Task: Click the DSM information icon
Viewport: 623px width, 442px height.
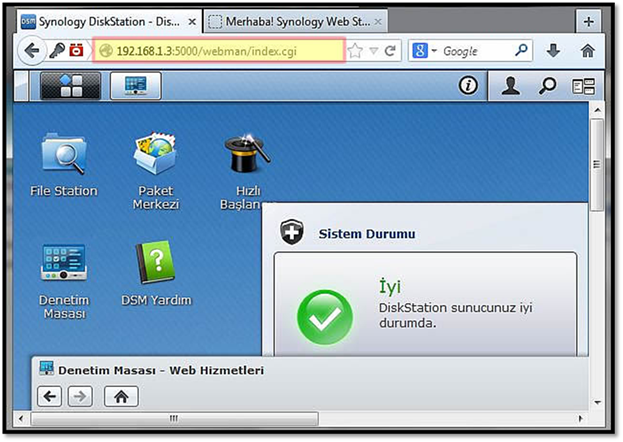Action: 467,87
